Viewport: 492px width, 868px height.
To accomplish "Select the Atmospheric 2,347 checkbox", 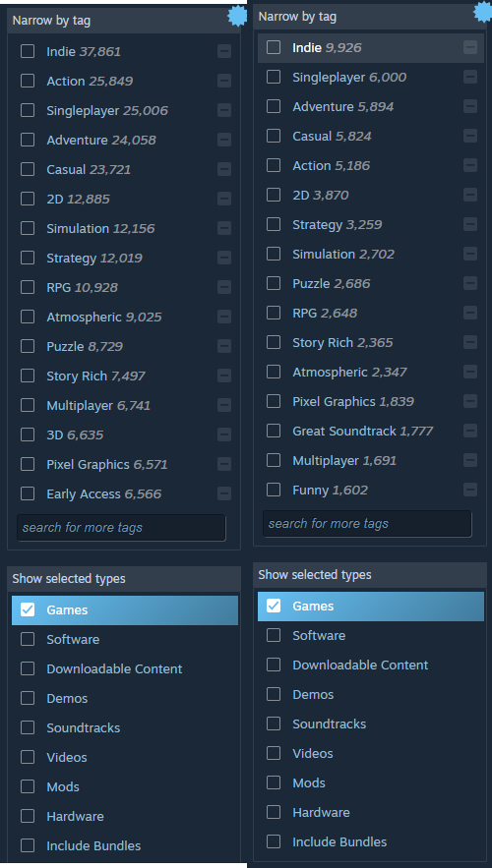I will 274,372.
